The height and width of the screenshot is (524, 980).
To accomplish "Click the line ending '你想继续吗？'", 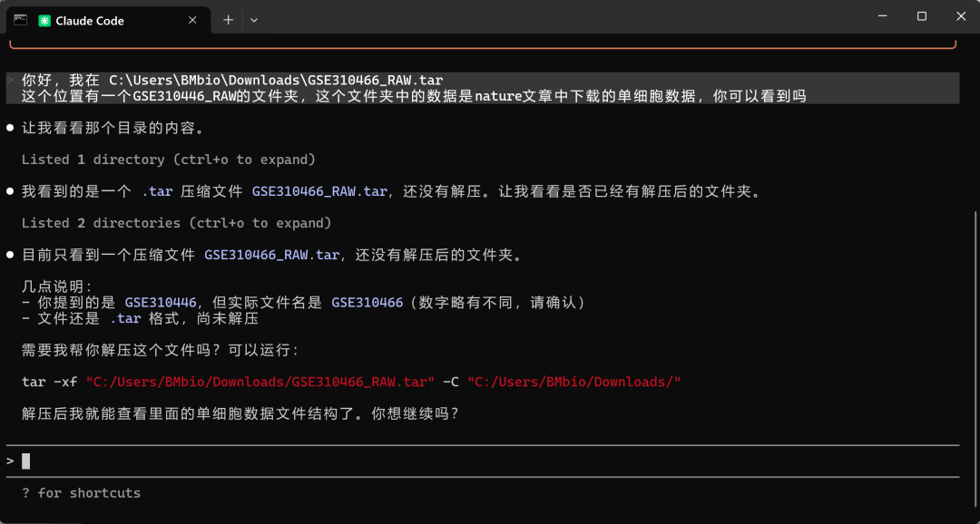I will pos(240,413).
